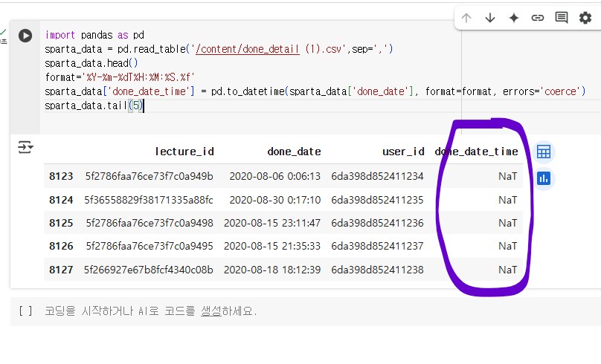Move cell down with the down arrow
The width and height of the screenshot is (601, 364).
pyautogui.click(x=490, y=18)
